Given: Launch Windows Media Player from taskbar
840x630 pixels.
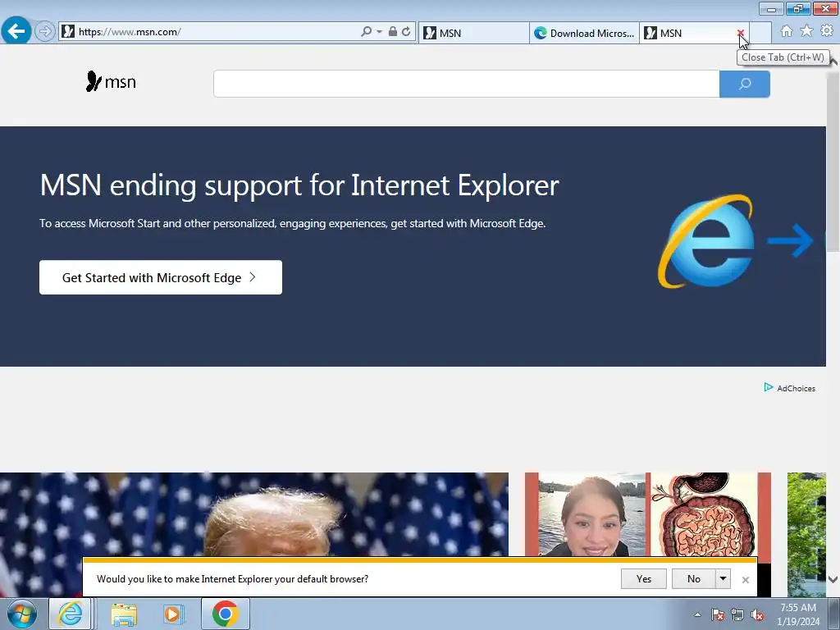Looking at the screenshot, I should pyautogui.click(x=173, y=614).
